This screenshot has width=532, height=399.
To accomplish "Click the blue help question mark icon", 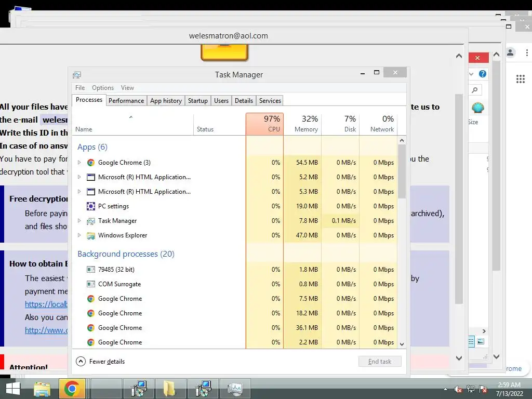I will [483, 74].
